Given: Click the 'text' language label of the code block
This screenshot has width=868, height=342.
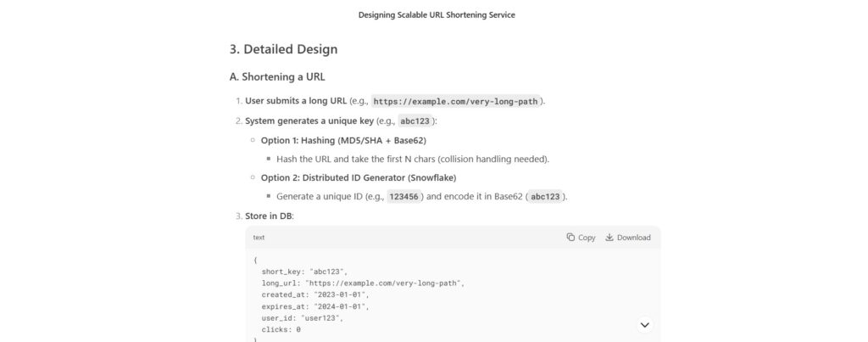Looking at the screenshot, I should tap(259, 238).
